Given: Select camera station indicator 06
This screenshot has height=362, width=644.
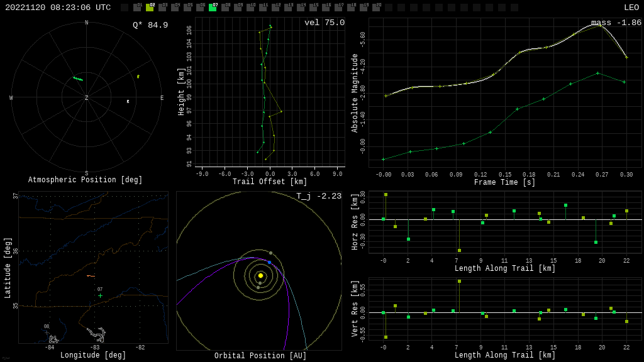Looking at the screenshot, I should (200, 8).
